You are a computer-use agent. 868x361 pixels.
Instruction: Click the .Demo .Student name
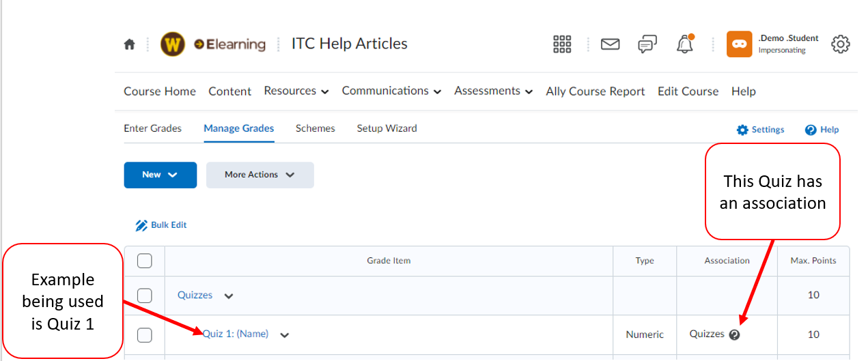tap(788, 38)
